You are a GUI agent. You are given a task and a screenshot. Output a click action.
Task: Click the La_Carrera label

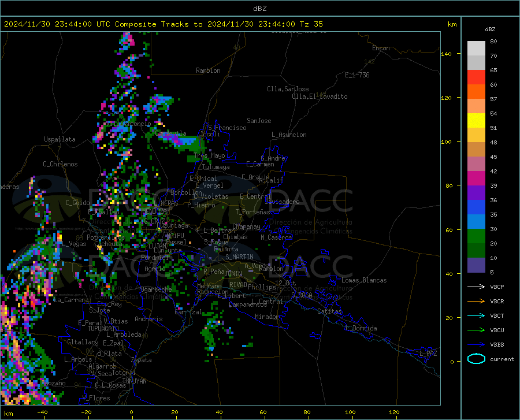(x=71, y=300)
